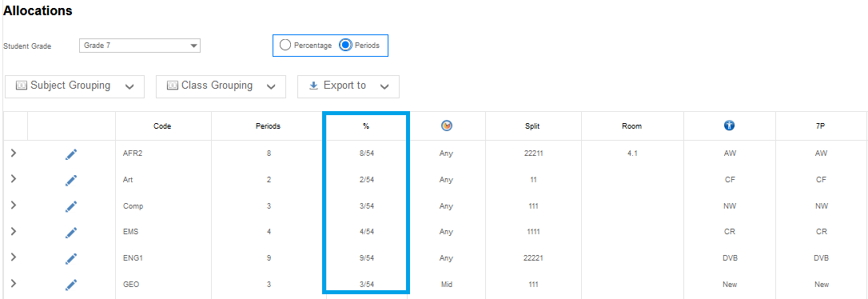Edit the GEO allocation with pencil icon

[71, 284]
